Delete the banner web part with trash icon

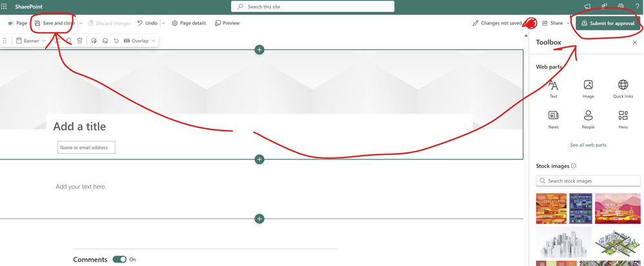[80, 41]
